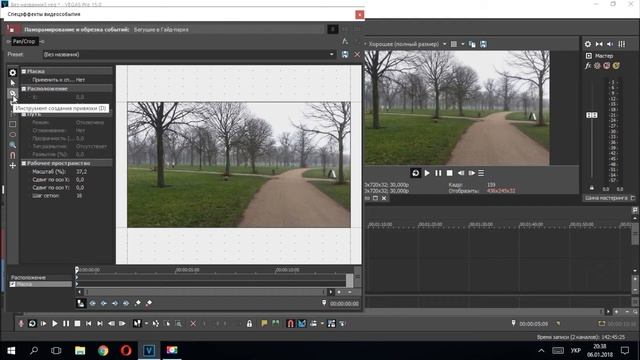Toggle dim output speaker icon
Screen dimensions: 640x360
point(610,44)
